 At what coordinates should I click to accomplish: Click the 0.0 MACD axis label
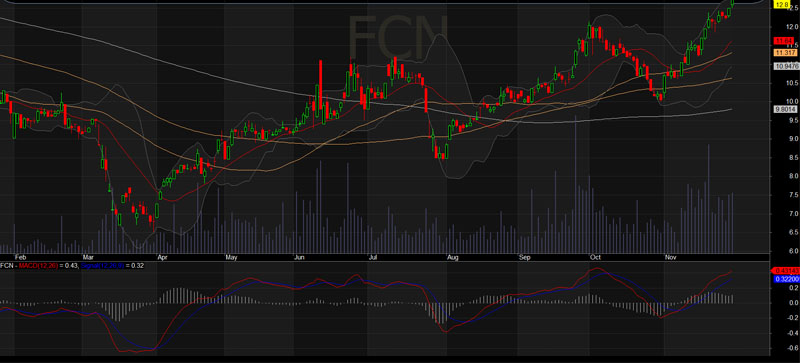[794, 303]
